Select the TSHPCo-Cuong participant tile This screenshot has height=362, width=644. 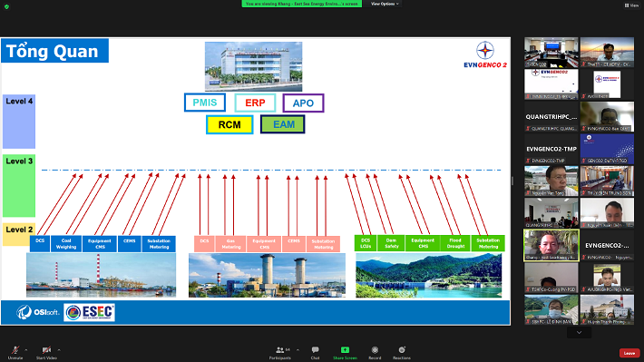click(551, 278)
